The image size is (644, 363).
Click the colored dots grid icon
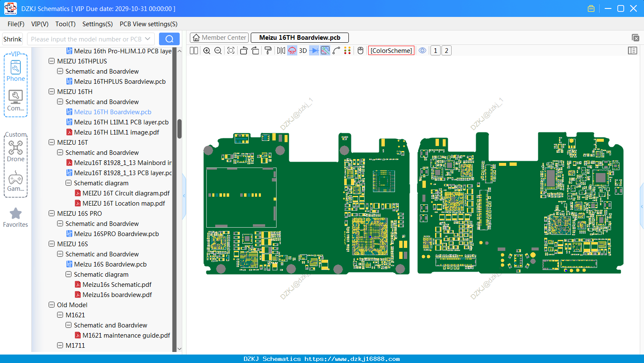(347, 51)
